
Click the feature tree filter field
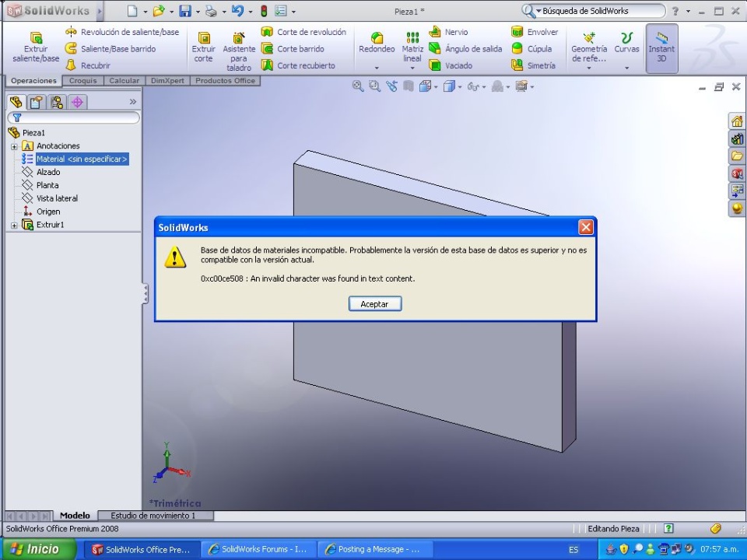pos(74,117)
